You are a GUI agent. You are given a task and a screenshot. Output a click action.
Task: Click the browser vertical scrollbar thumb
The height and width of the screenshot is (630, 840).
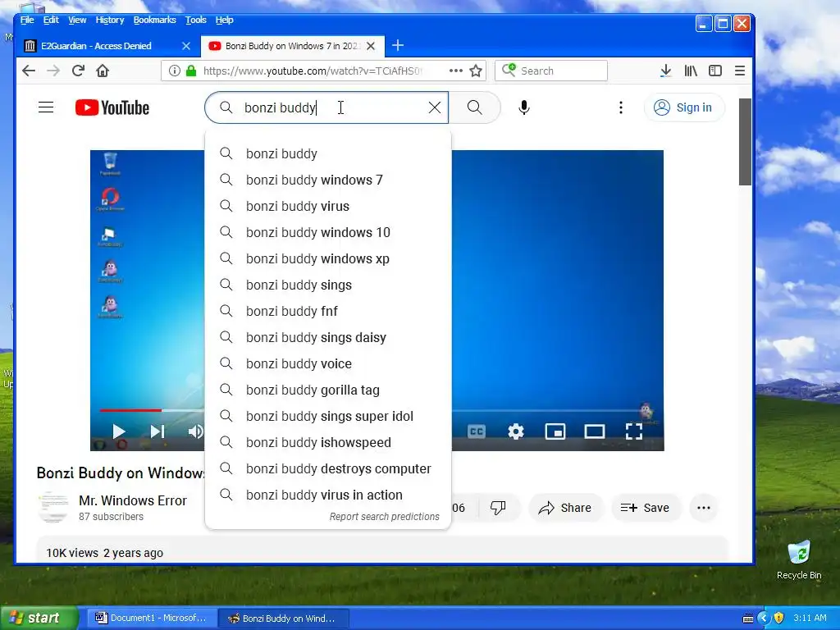[745, 141]
